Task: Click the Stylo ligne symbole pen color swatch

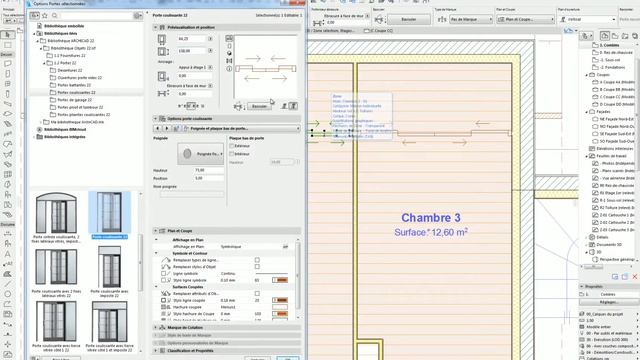Action: coord(280,280)
